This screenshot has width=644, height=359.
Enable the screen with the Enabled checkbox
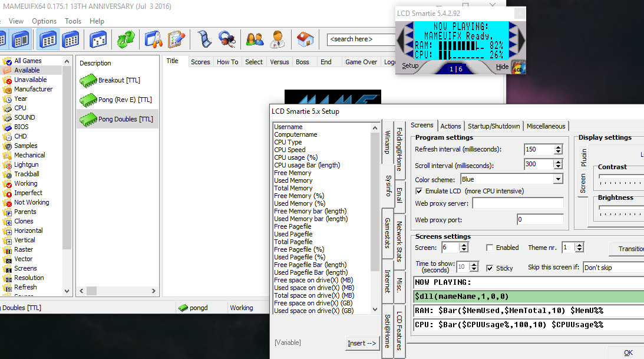490,248
